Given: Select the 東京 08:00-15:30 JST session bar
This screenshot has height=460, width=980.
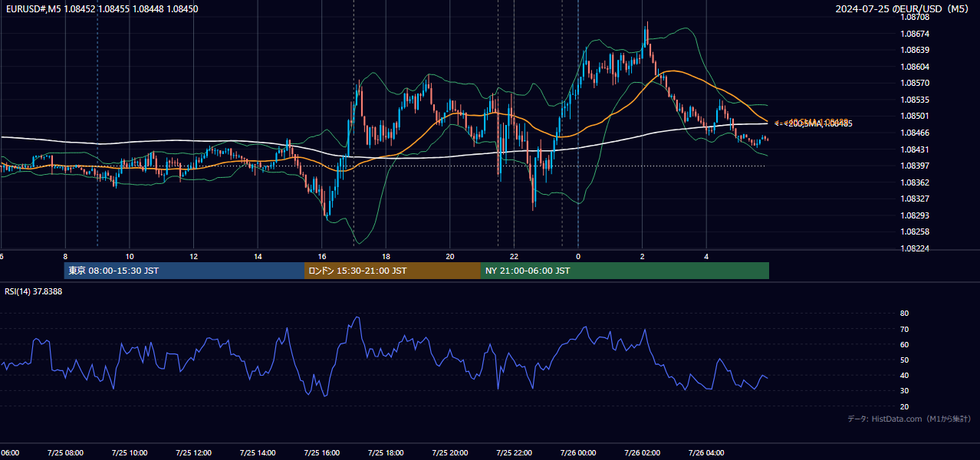Looking at the screenshot, I should coord(184,271).
